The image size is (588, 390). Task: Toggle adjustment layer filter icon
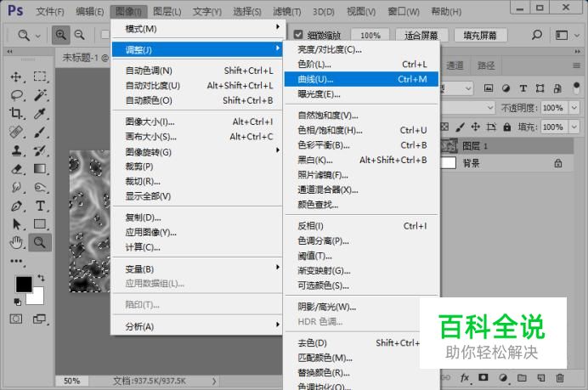(506, 88)
